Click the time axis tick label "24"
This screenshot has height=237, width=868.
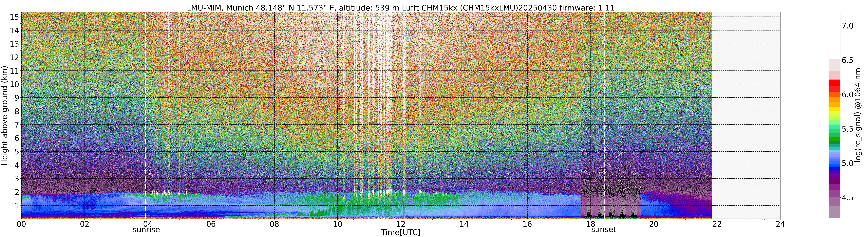click(780, 224)
